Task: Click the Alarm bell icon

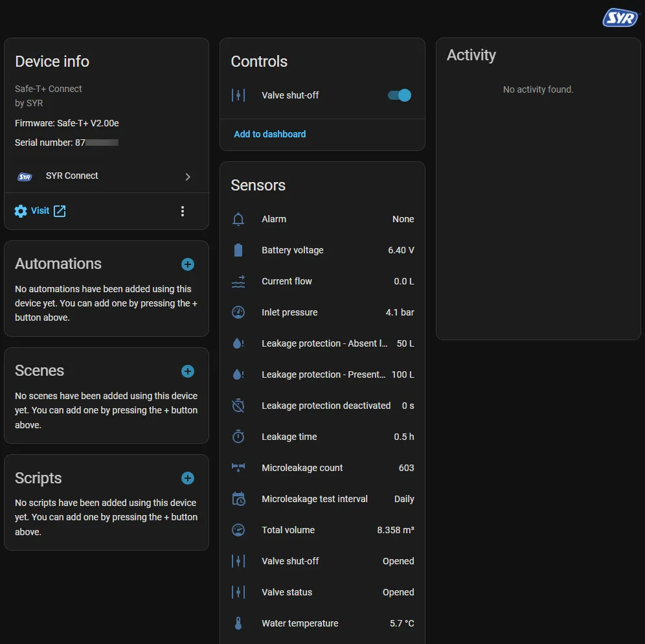Action: click(238, 220)
